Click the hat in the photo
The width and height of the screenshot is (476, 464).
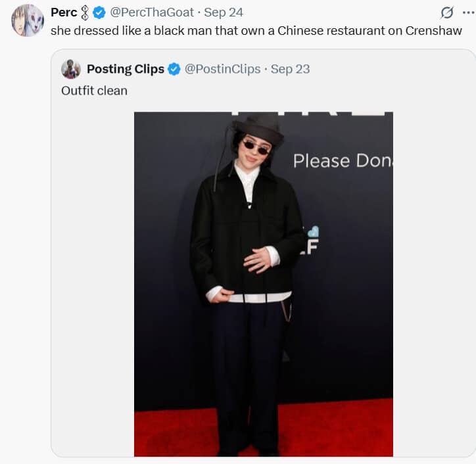pyautogui.click(x=260, y=128)
